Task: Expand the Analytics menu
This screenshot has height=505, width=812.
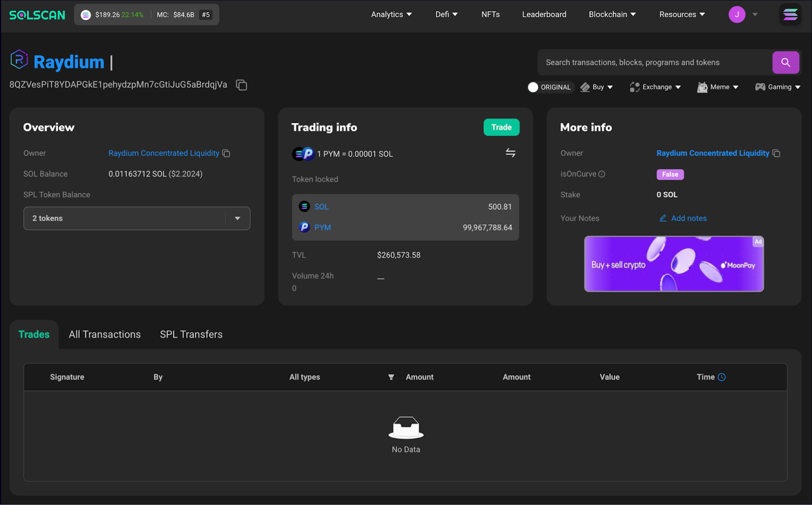Action: [391, 15]
